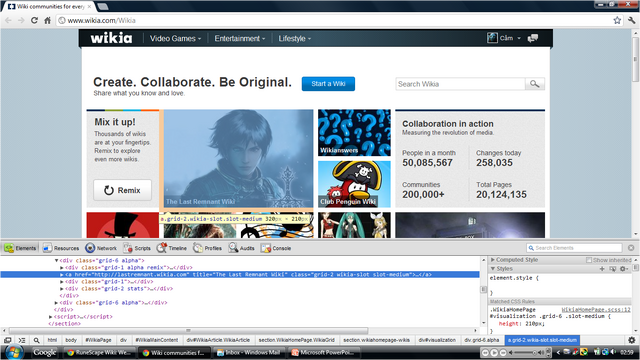Switch to the Console panel

pos(276,248)
